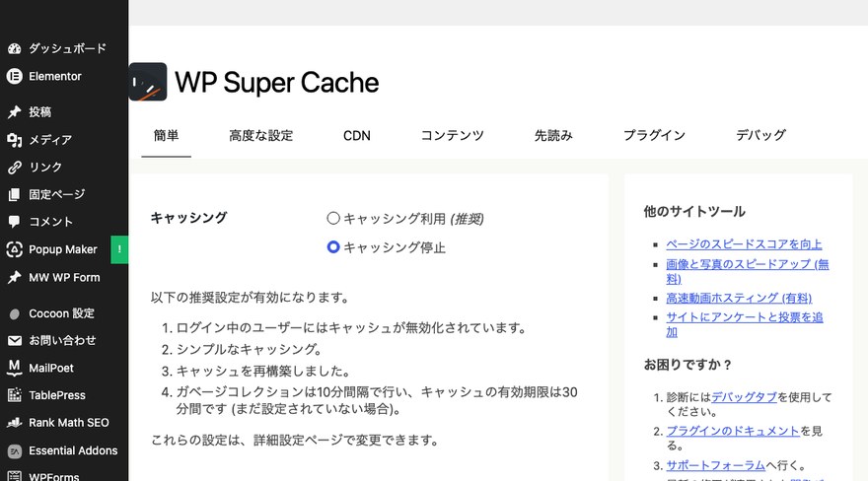
Task: Select the キャッシング利用 (推奨) radio button
Action: (332, 219)
